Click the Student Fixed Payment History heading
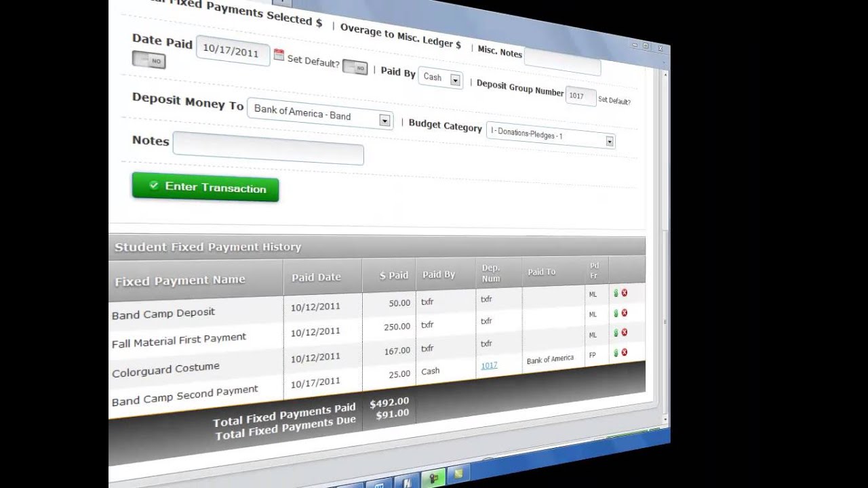868x488 pixels. point(208,247)
